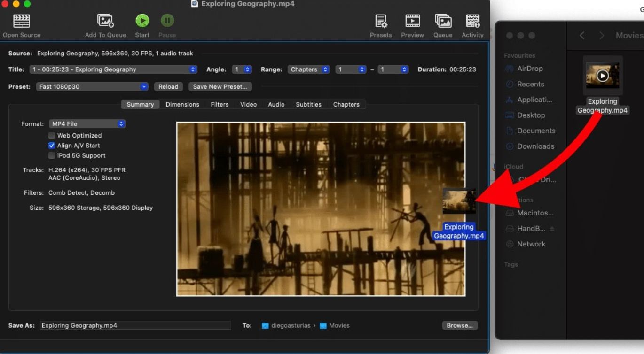
Task: Expand the Format dropdown showing MP4 File
Action: 87,124
